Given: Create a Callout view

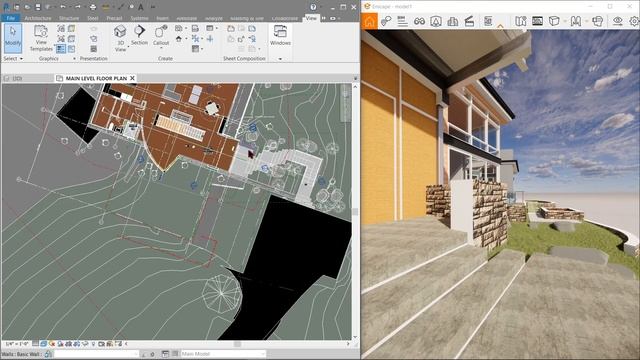Looking at the screenshot, I should pyautogui.click(x=161, y=36).
